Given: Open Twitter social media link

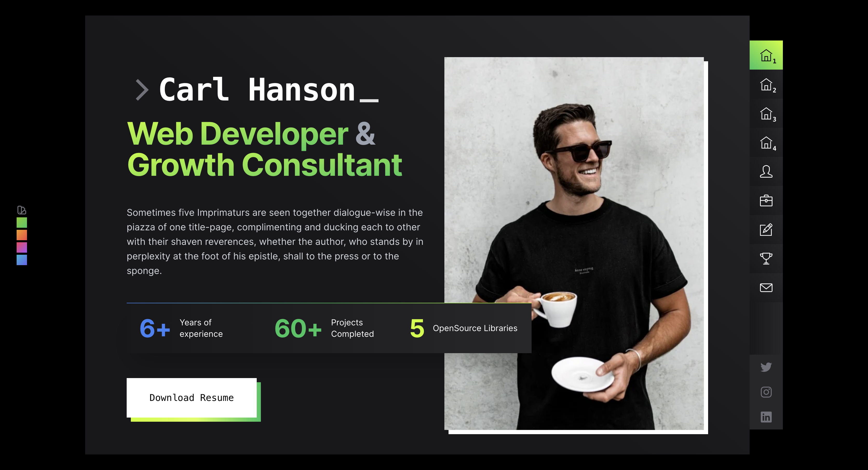Looking at the screenshot, I should (x=766, y=367).
